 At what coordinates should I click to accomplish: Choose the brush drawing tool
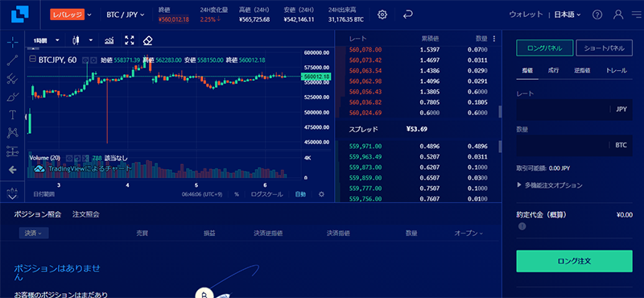[x=12, y=97]
